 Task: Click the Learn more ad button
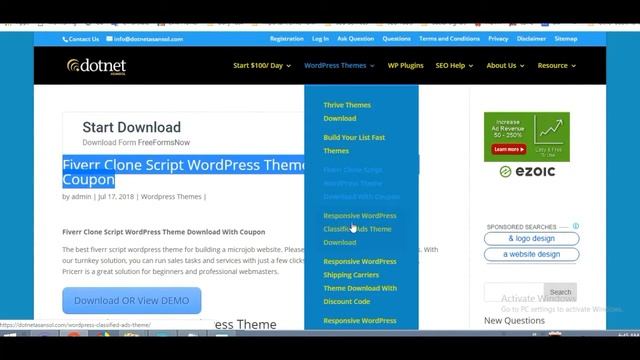[x=509, y=149]
